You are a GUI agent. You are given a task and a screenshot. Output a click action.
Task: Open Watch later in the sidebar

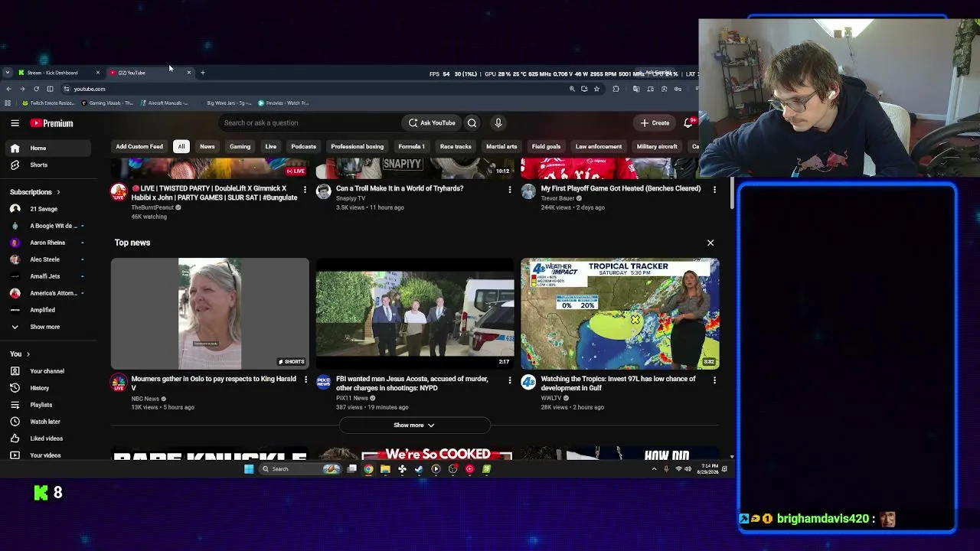(48, 422)
